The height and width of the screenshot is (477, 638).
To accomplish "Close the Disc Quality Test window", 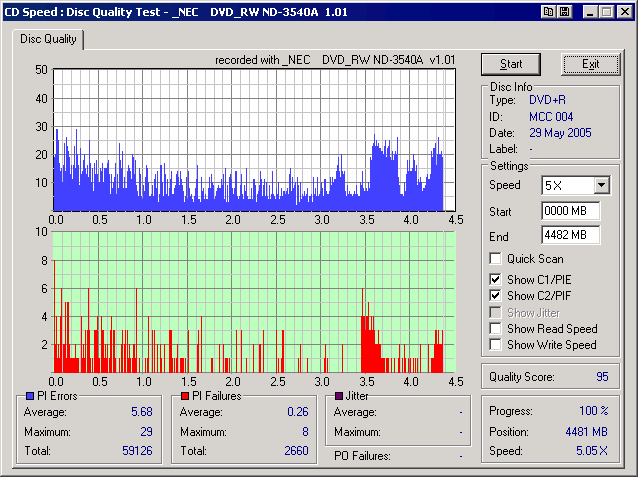I will coord(624,11).
